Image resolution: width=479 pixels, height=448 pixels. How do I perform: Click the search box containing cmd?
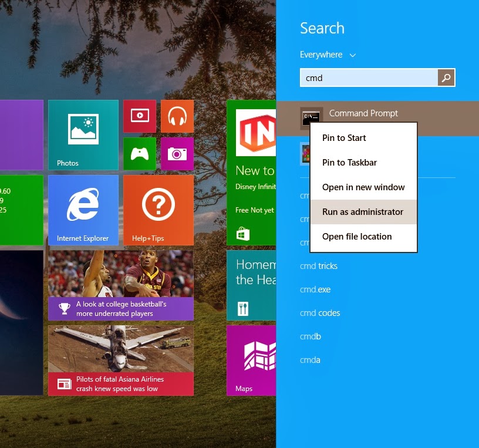pyautogui.click(x=369, y=78)
